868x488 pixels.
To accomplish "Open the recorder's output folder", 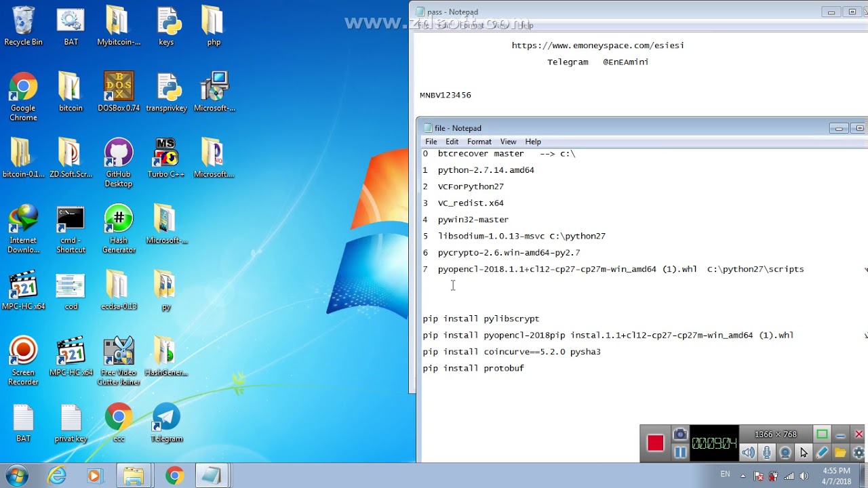I will [840, 453].
